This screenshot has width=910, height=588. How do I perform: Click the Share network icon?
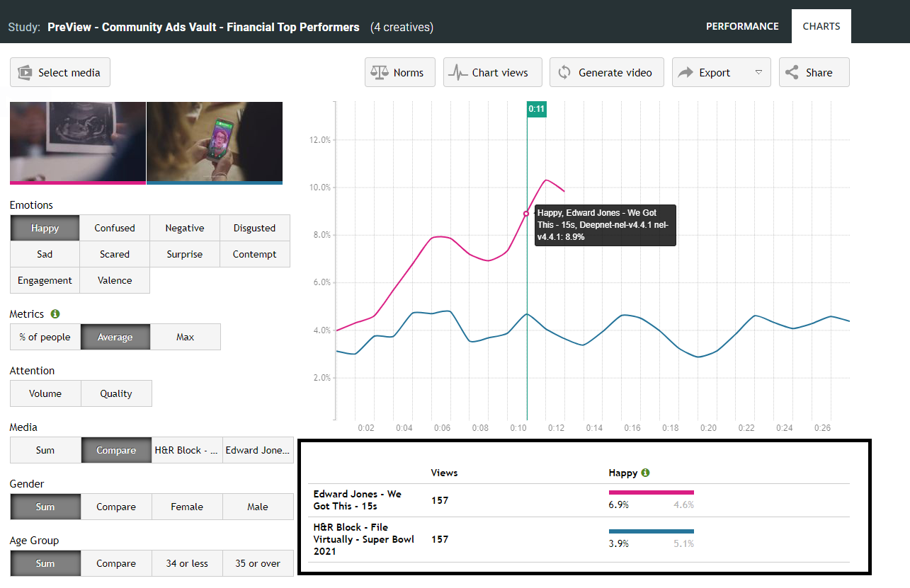click(792, 72)
